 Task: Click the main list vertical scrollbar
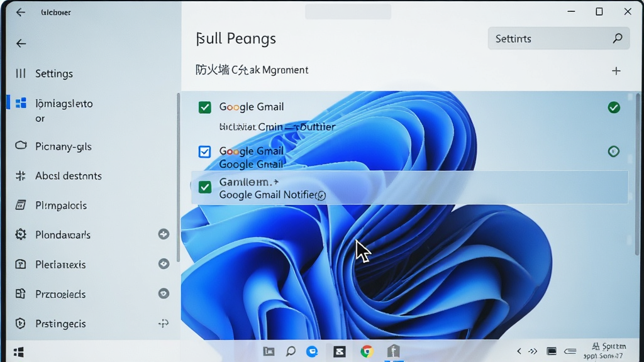638,174
